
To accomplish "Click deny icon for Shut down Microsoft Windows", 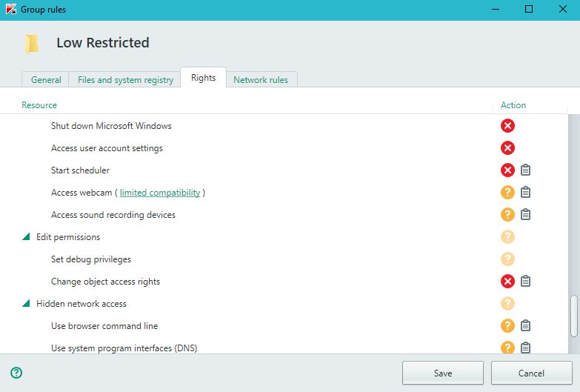I will pos(507,126).
